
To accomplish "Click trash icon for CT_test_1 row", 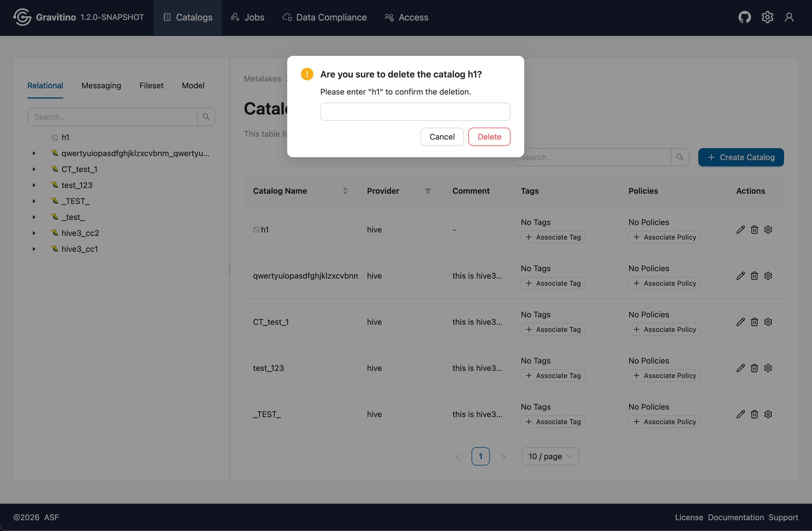I will (754, 322).
